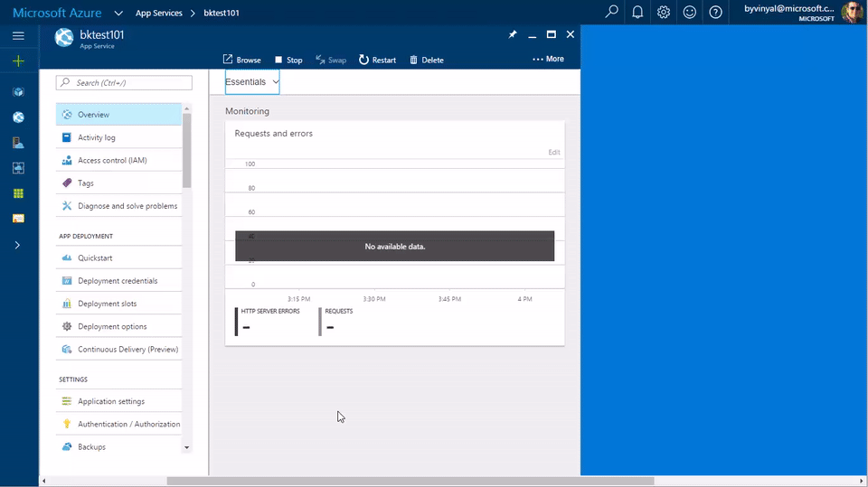Screen dimensions: 868x487
Task: Expand More services chevron in sidebar
Action: click(17, 245)
